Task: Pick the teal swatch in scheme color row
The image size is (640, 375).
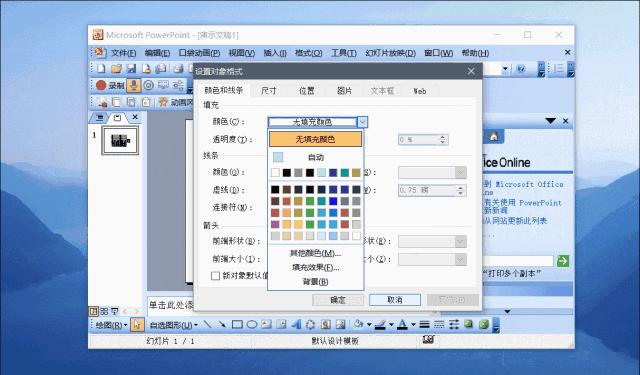Action: click(x=344, y=173)
